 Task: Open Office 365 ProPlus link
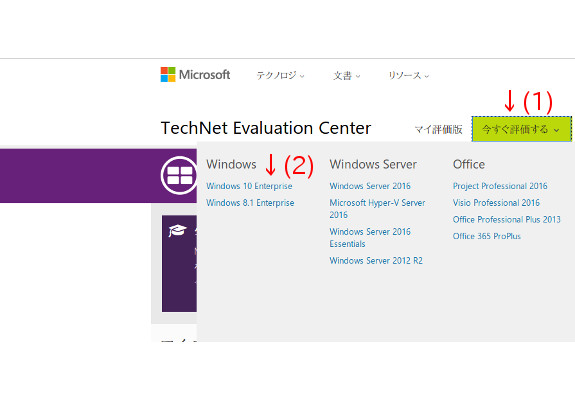coord(487,236)
